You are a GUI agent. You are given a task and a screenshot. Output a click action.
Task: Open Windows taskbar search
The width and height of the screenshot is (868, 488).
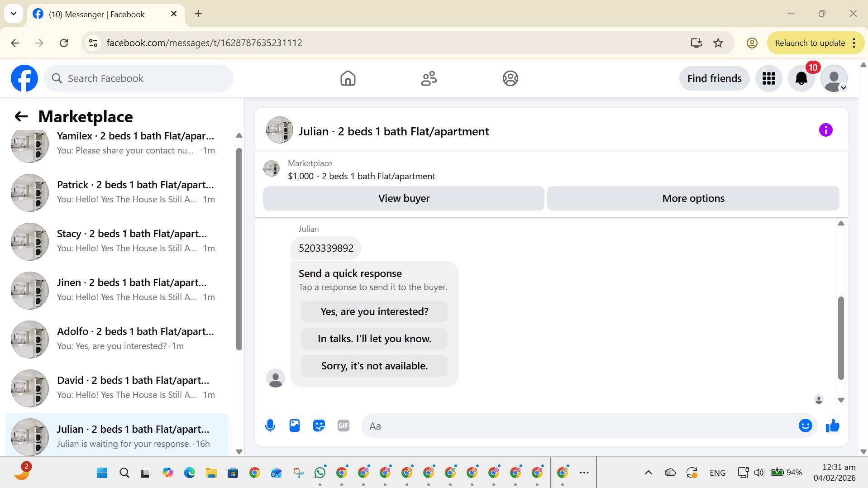click(124, 473)
